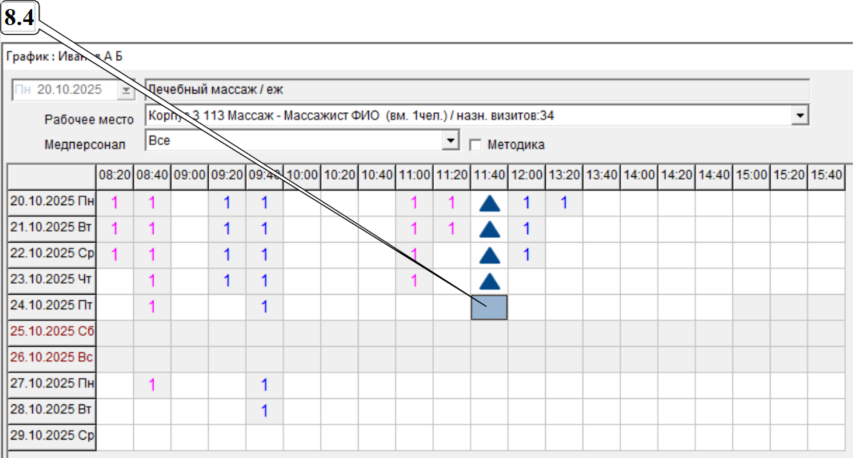
Task: Click the Лечебный массаж service field
Action: (476, 89)
